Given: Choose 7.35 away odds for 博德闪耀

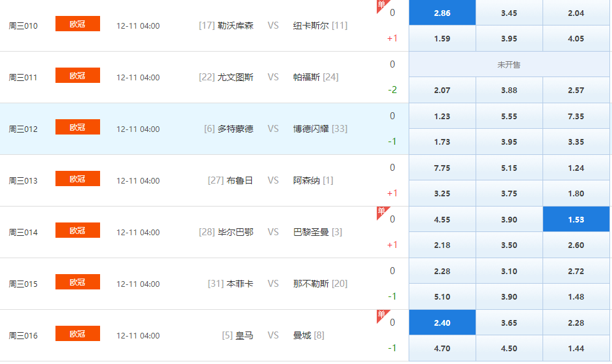Looking at the screenshot, I should pos(576,116).
